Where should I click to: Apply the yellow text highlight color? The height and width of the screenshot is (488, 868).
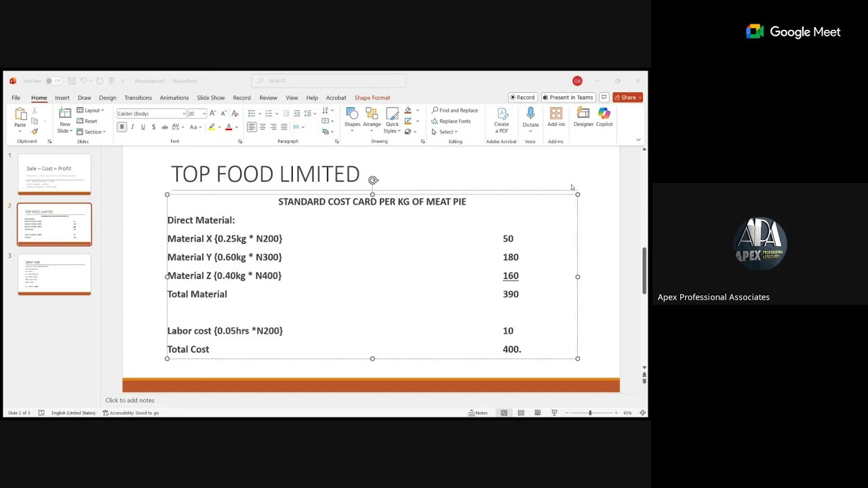212,127
